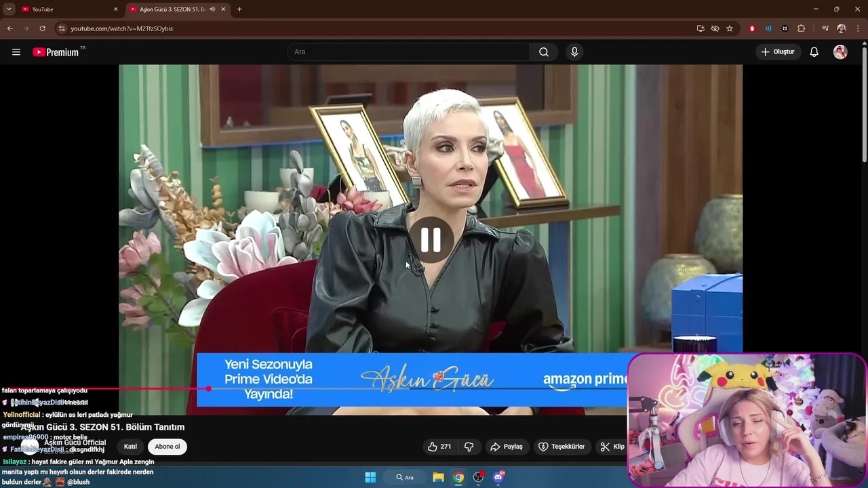Open the Extensions puzzle-piece menu

click(802, 28)
